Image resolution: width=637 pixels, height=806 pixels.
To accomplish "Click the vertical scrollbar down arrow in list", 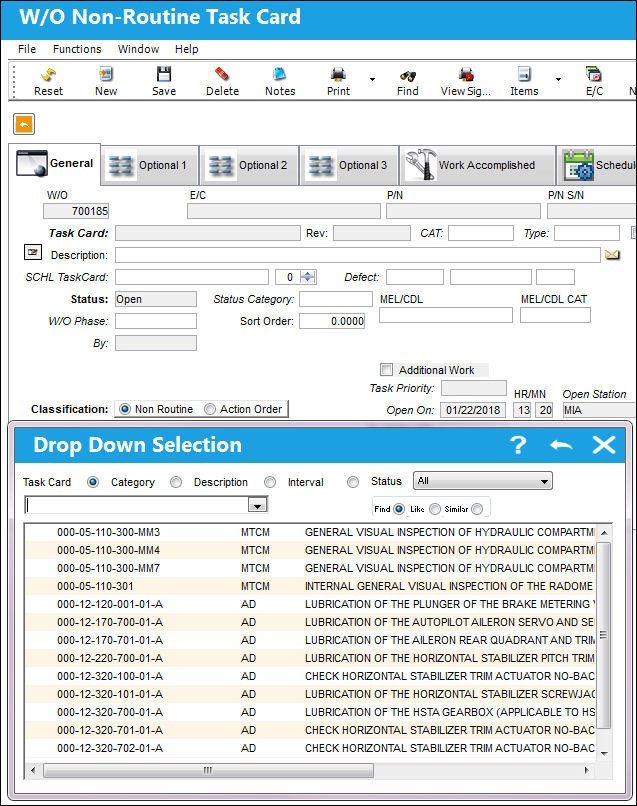I will (604, 753).
